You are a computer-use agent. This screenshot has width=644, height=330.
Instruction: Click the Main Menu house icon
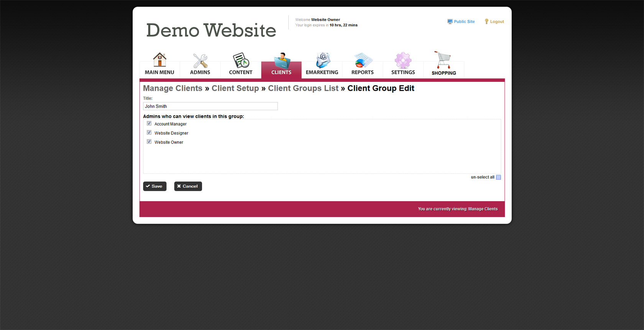159,60
